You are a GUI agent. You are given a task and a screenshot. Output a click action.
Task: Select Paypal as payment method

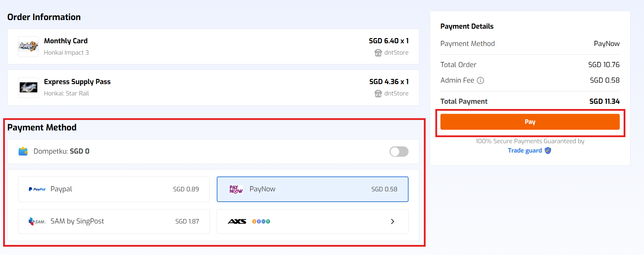[x=114, y=189]
